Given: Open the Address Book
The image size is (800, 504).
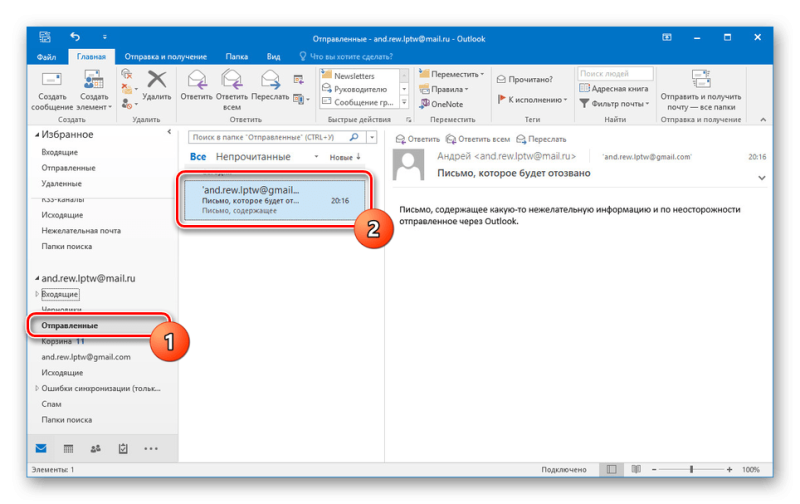Looking at the screenshot, I should tap(614, 88).
